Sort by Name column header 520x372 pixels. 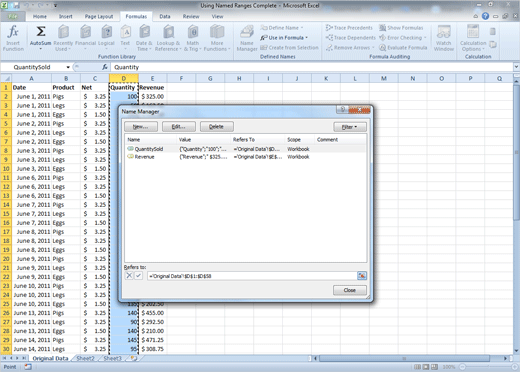point(150,140)
